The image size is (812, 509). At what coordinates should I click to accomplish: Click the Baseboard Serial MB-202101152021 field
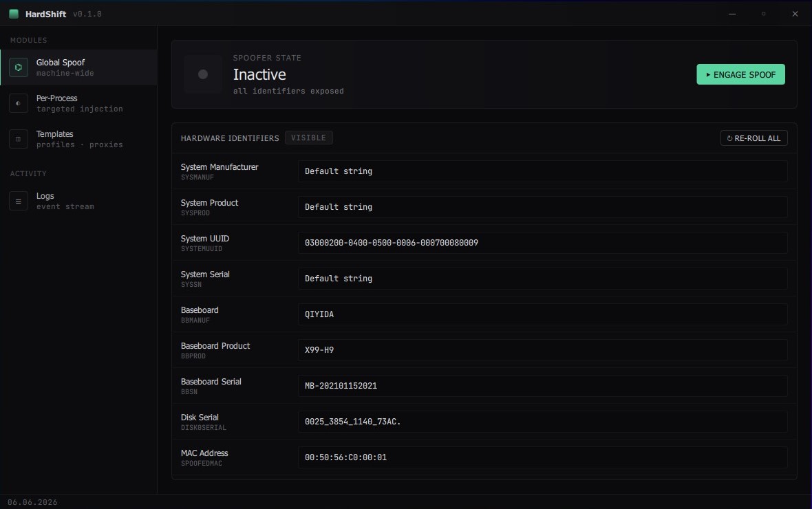click(543, 385)
